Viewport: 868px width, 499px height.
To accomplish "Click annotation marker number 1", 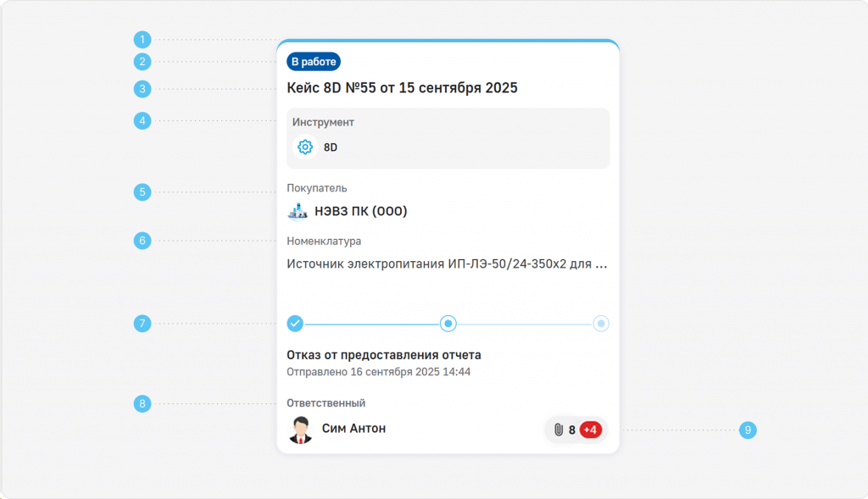I will click(x=142, y=39).
